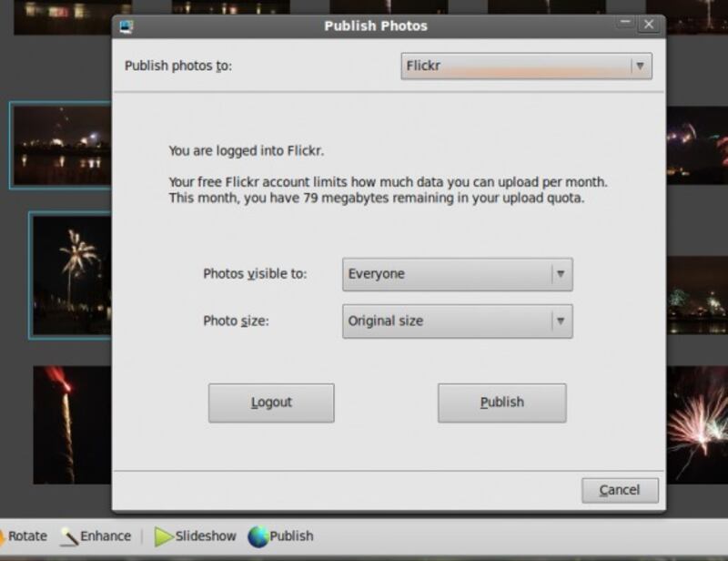The height and width of the screenshot is (561, 728).
Task: Pick the red streak firework thumbnail
Action: pos(71,424)
